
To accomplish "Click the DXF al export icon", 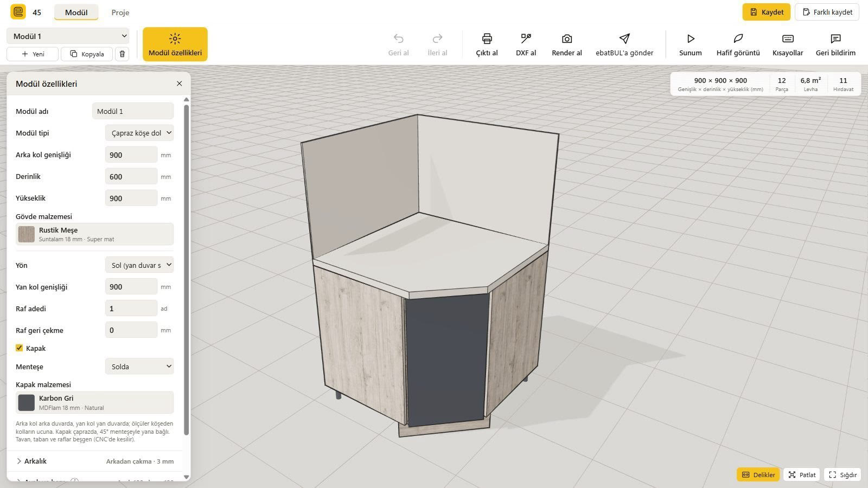I will (x=526, y=38).
